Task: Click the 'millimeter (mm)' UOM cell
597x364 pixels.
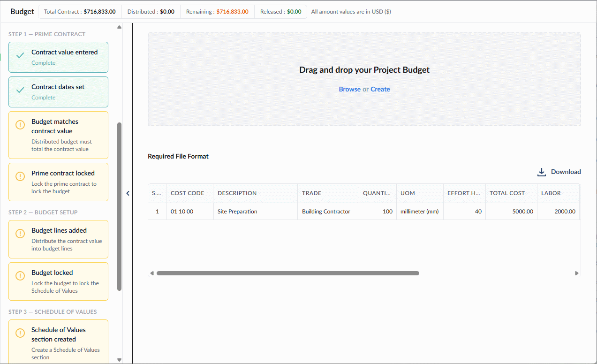Action: coord(420,212)
